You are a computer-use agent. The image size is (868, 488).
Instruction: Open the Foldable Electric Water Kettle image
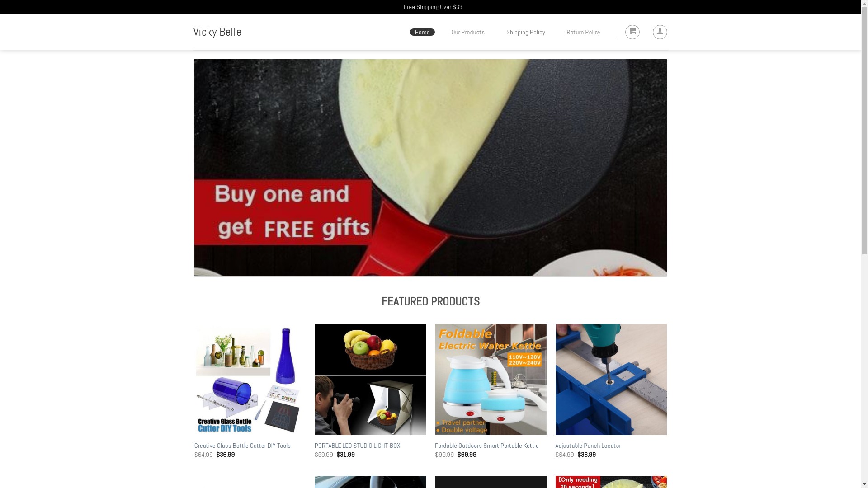pyautogui.click(x=491, y=380)
